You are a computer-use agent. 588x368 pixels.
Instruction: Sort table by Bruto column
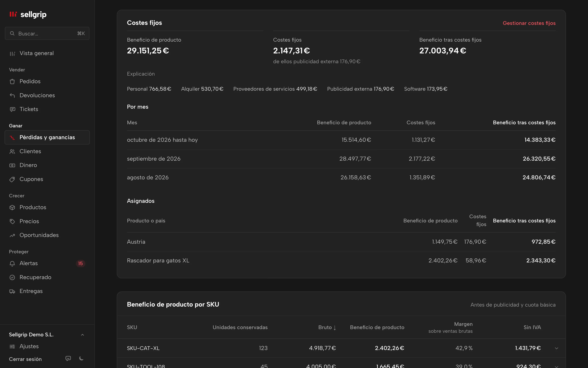coord(327,327)
